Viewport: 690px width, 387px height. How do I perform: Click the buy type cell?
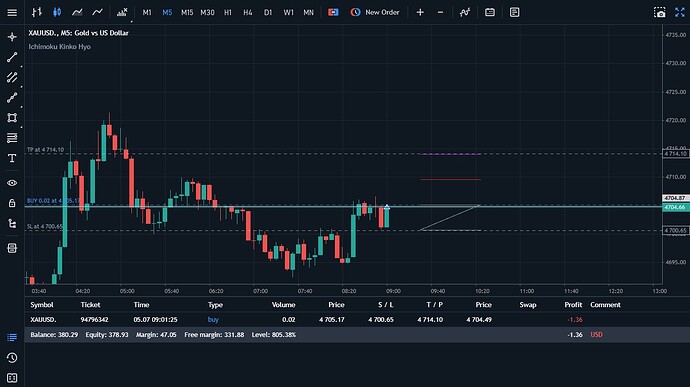(213, 320)
